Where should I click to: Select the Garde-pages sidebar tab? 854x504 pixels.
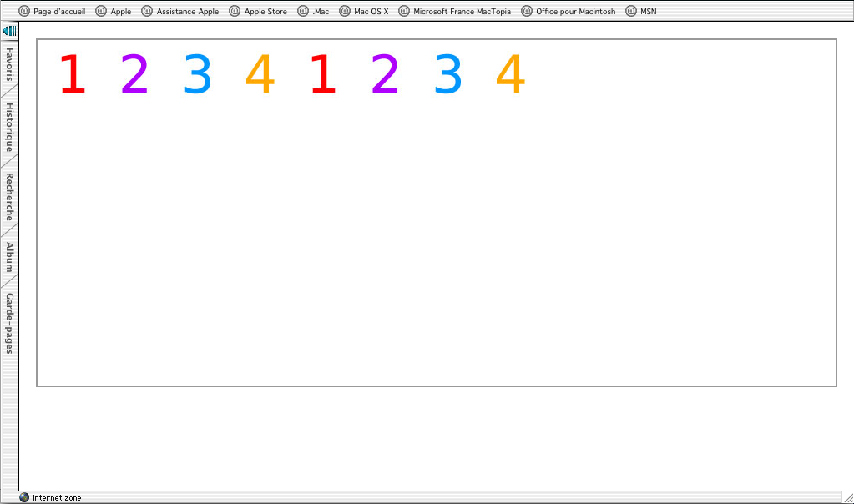tap(9, 324)
